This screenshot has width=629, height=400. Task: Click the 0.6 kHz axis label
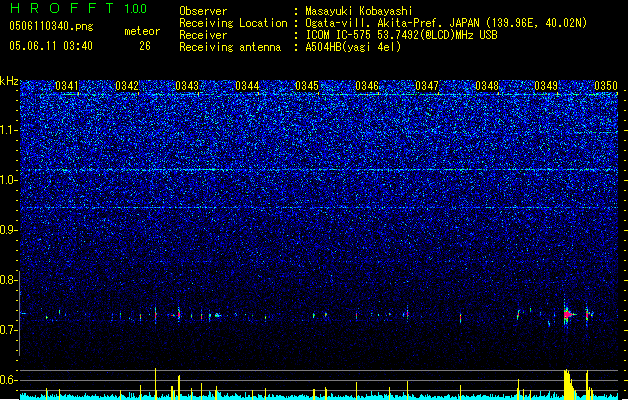9,380
